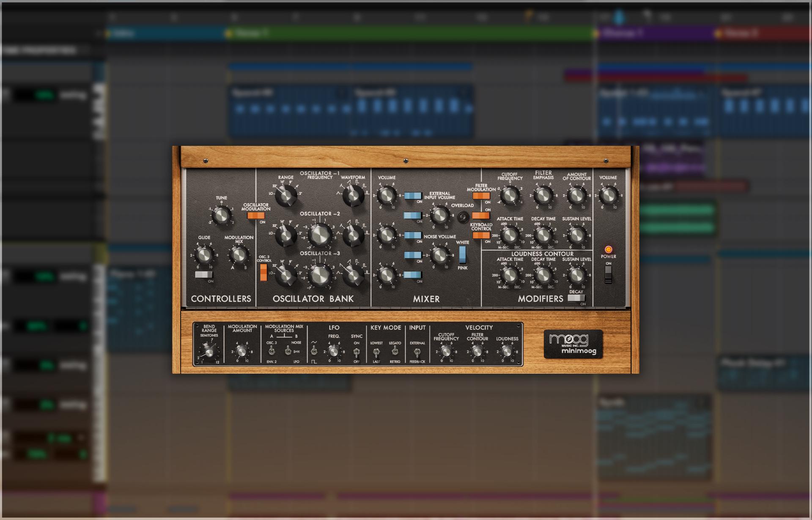812x520 pixels.
Task: Click the main output Volume knob
Action: 608,196
